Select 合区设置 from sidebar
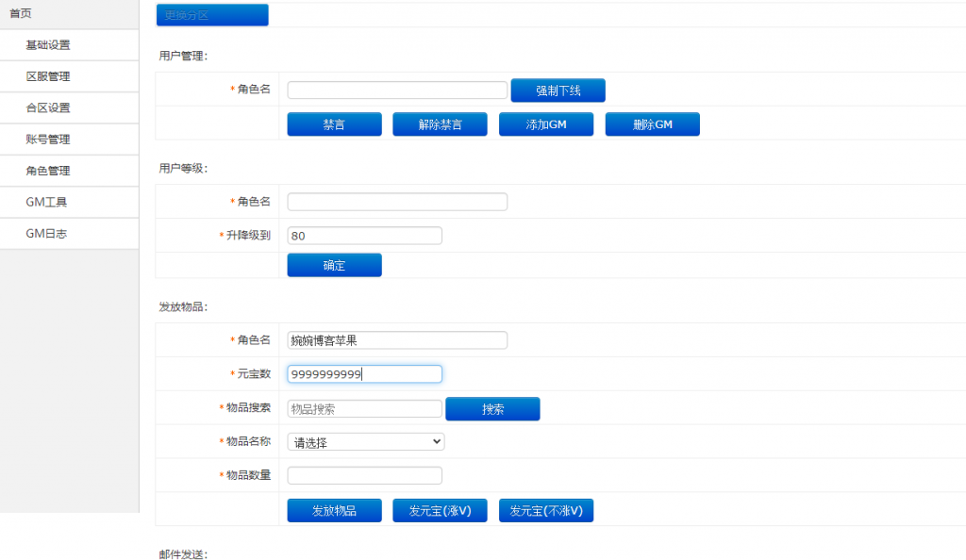The height and width of the screenshot is (560, 966). [x=48, y=108]
